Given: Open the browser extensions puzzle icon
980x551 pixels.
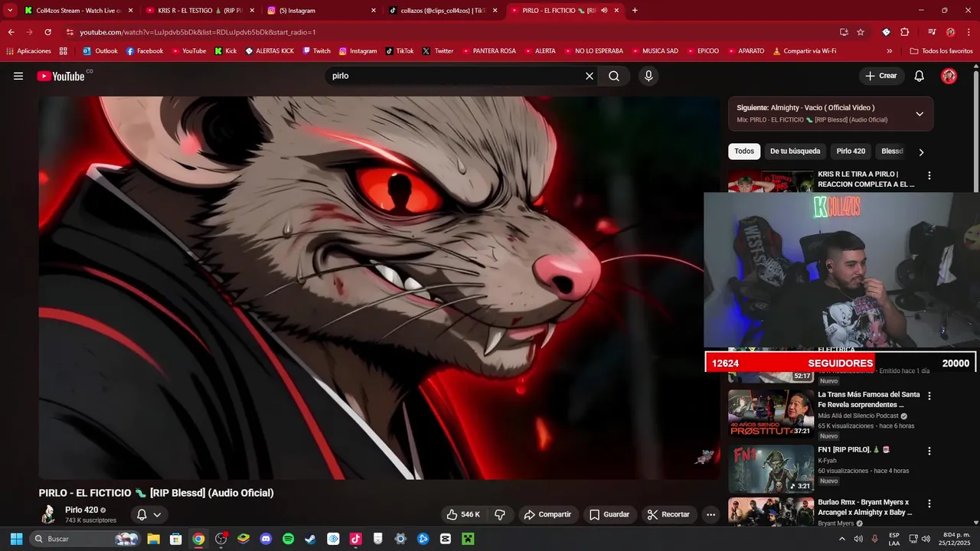Looking at the screenshot, I should tap(904, 32).
